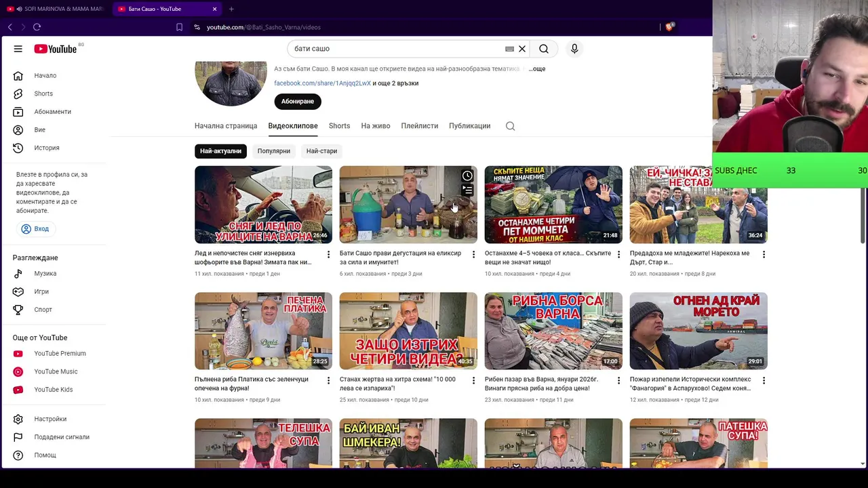Select Най-актуални sort chip
Viewport: 868px width, 488px height.
[220, 151]
